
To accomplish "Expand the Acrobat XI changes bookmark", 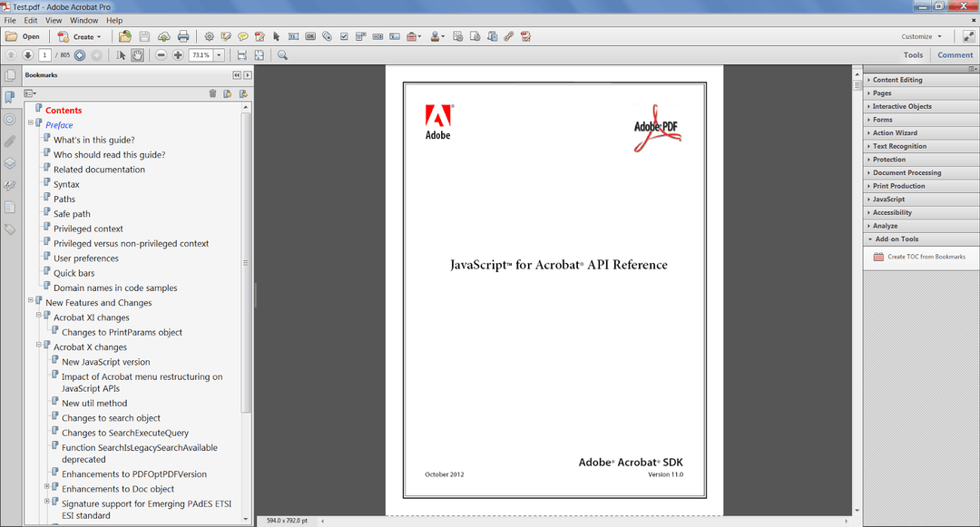I will (x=38, y=317).
